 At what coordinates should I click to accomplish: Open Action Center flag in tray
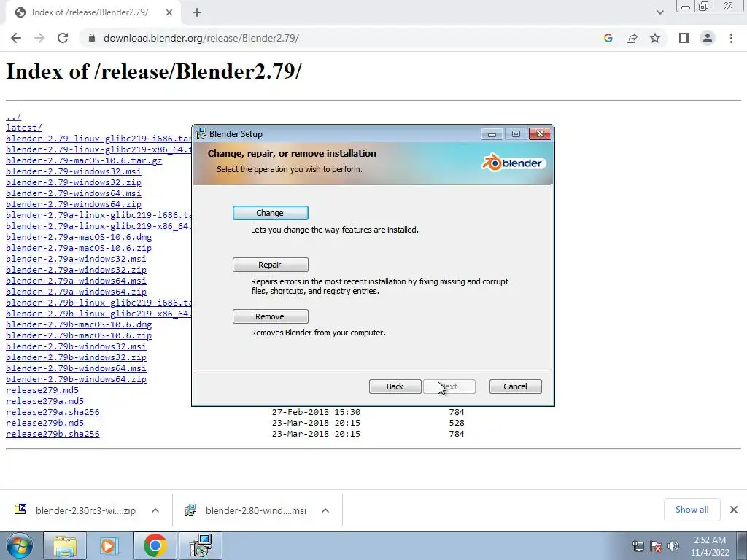coord(656,546)
